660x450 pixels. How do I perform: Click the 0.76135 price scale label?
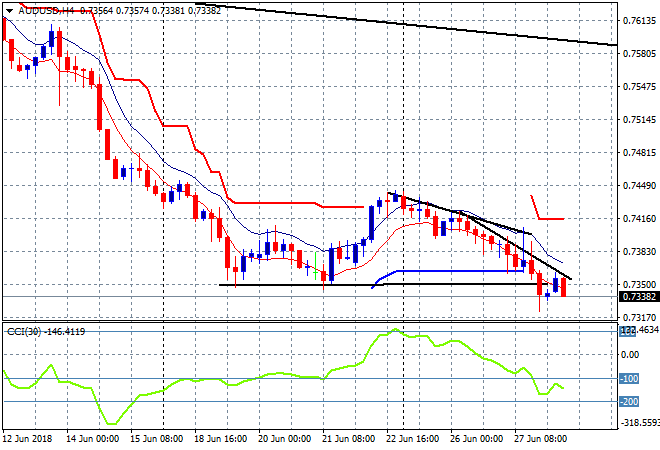pos(639,21)
